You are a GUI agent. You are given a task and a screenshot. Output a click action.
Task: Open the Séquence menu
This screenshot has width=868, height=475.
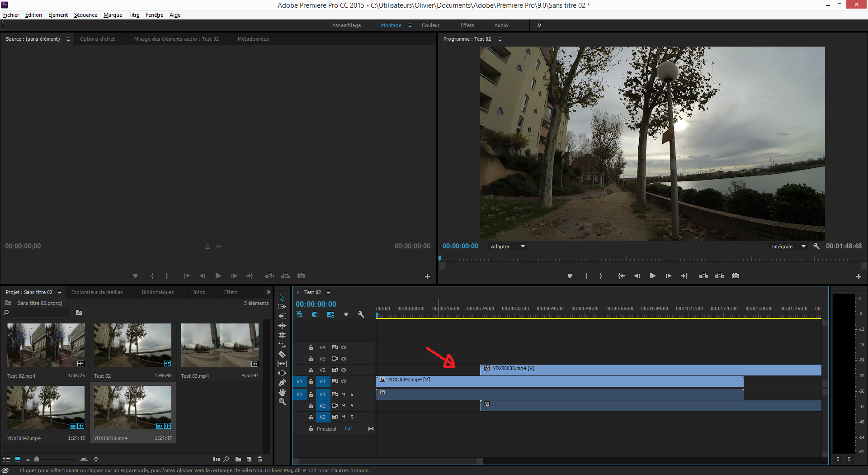85,15
